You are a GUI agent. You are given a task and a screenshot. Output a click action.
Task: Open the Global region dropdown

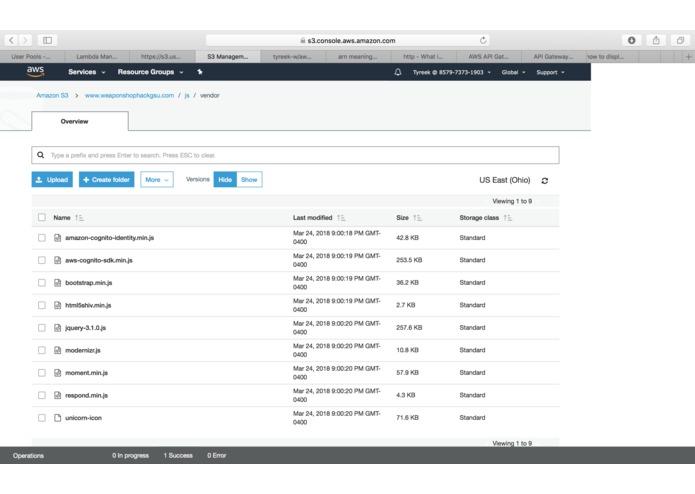[x=513, y=72]
